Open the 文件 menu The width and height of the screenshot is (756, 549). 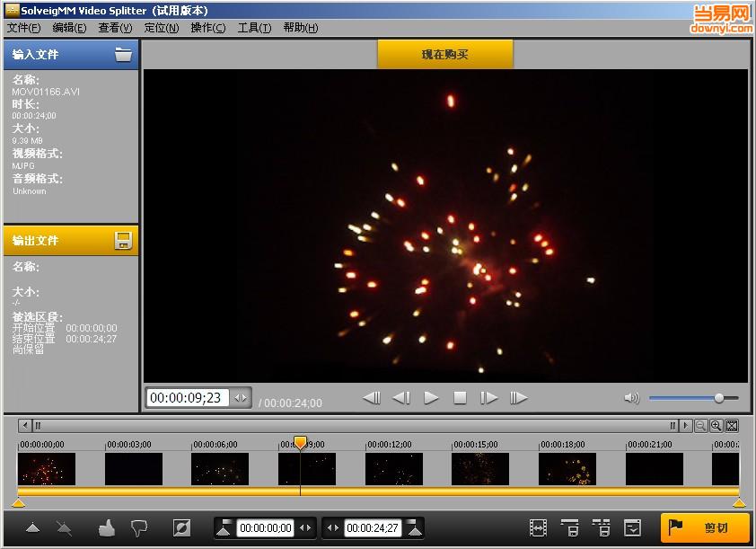click(23, 28)
